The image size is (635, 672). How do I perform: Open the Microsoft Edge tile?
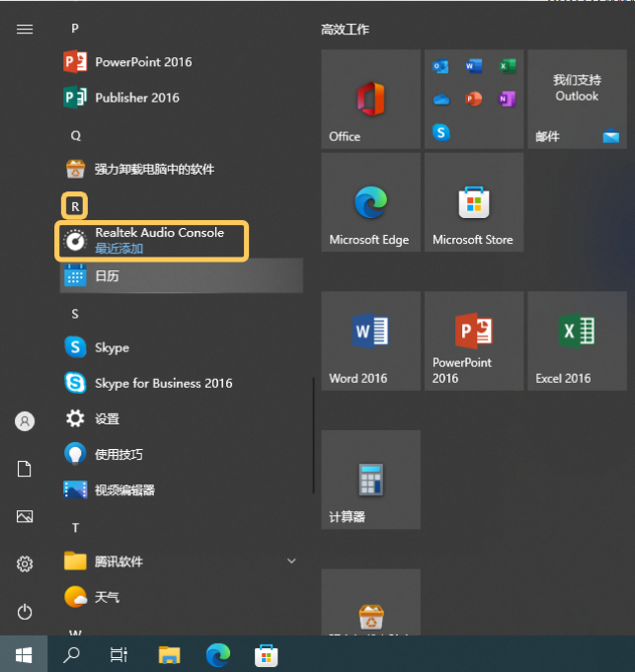(371, 202)
